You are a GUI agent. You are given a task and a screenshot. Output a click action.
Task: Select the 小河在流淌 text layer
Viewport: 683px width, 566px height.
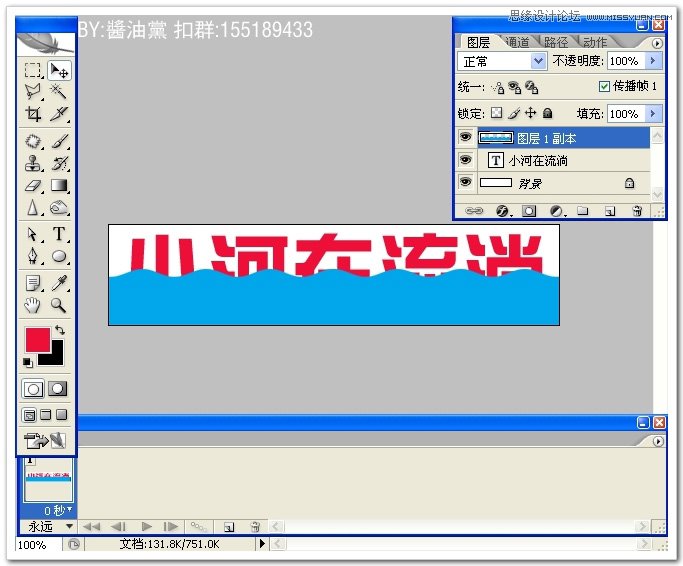click(563, 160)
